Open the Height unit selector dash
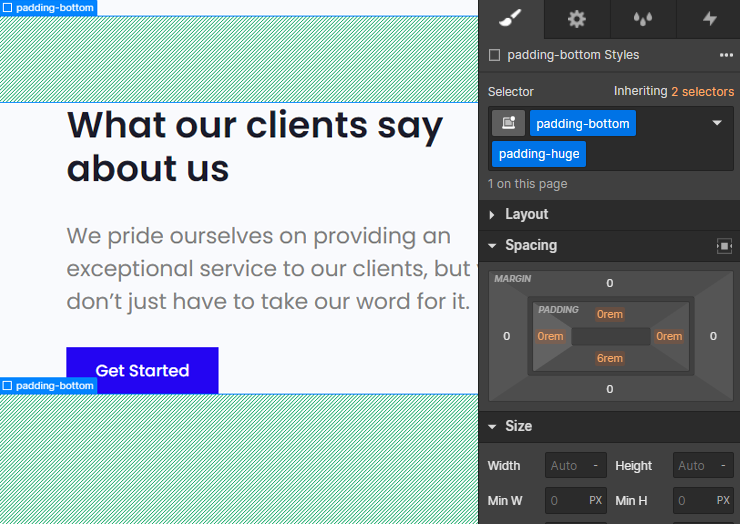Viewport: 740px width, 524px height. 723,466
